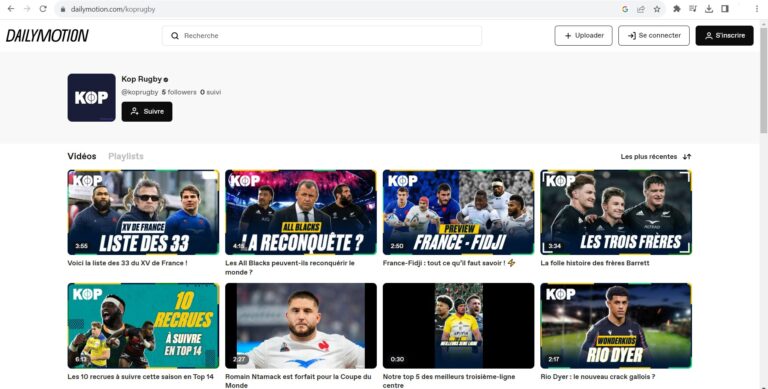
Task: Click title La folle histoire des frères Barrett
Action: pos(595,263)
